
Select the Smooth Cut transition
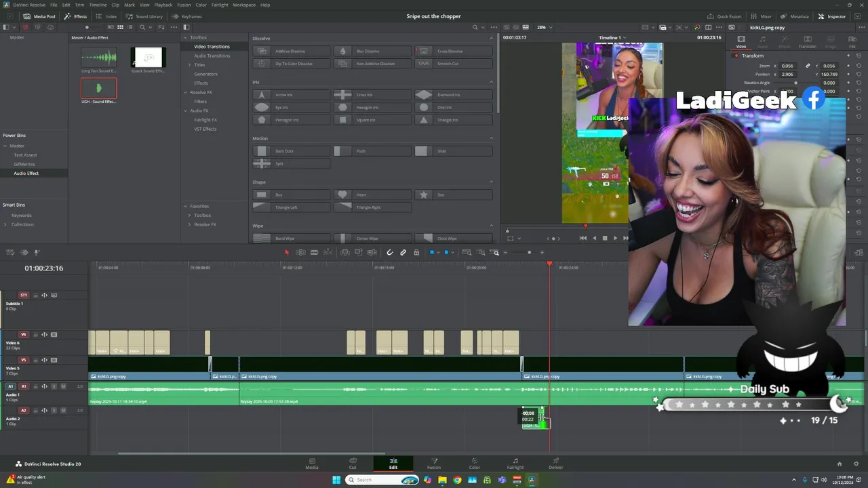[x=453, y=64]
